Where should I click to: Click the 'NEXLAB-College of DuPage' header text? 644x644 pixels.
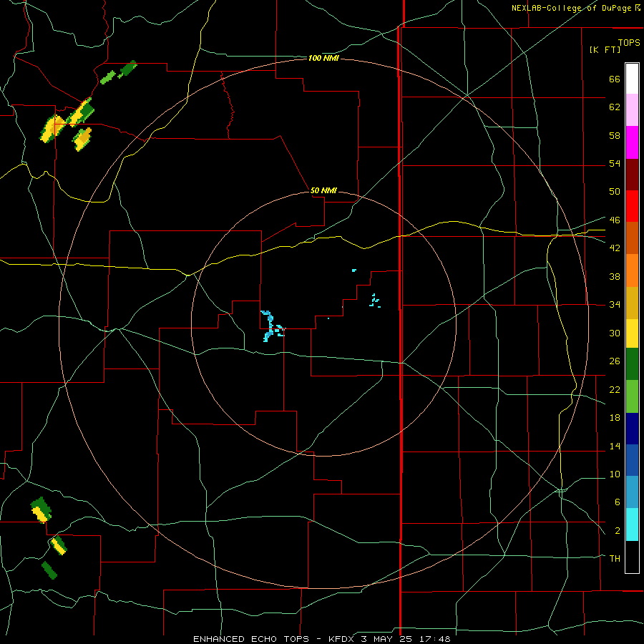pyautogui.click(x=572, y=8)
